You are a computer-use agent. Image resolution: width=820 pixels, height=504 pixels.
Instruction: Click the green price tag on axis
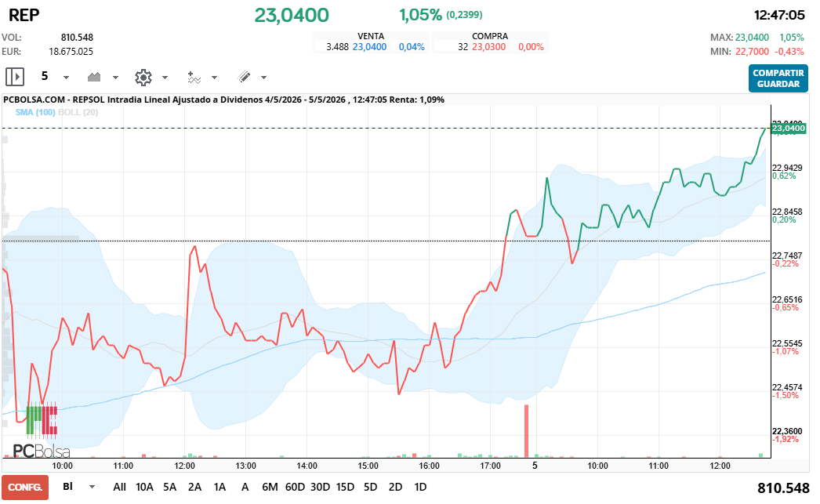click(788, 128)
